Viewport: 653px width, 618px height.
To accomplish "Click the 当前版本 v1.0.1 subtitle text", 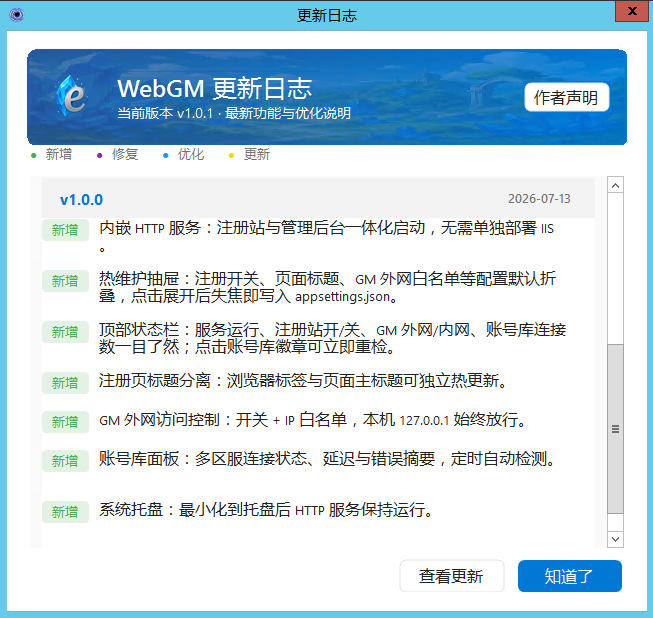I will tap(234, 113).
